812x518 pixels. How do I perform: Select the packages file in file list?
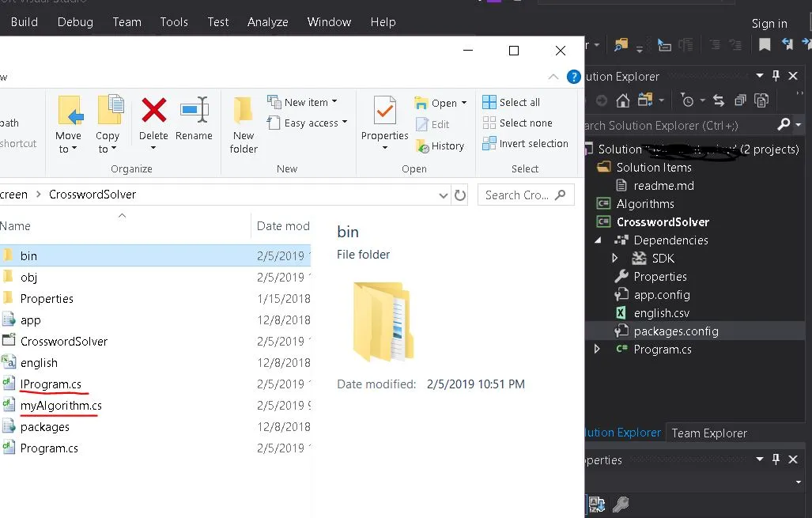(x=155, y=427)
